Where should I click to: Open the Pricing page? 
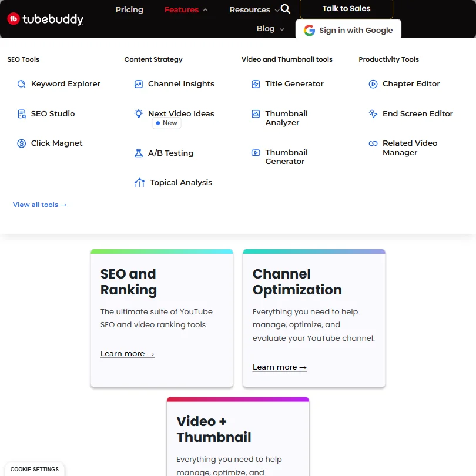[129, 10]
